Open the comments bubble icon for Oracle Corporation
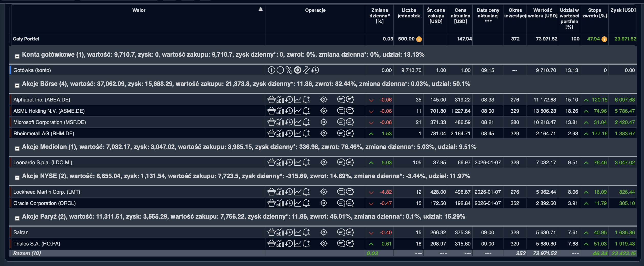This screenshot has width=644, height=266. coord(341,203)
